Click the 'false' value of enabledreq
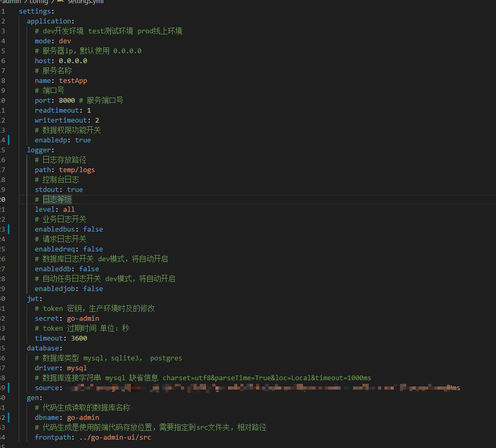This screenshot has height=448, width=496. pyautogui.click(x=93, y=249)
